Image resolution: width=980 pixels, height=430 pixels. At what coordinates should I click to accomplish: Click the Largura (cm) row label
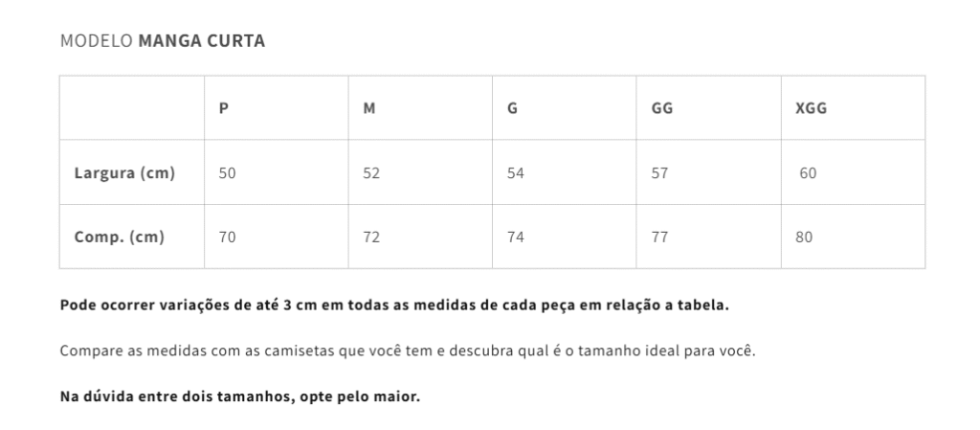pyautogui.click(x=124, y=173)
